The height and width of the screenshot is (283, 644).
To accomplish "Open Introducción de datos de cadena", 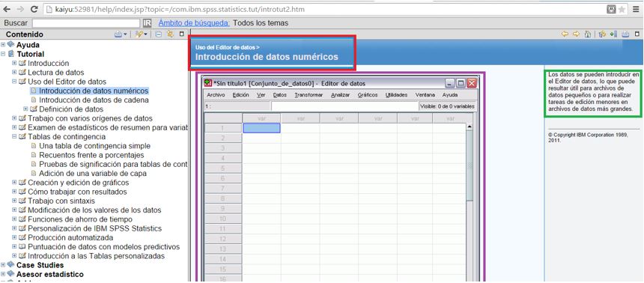I will (x=94, y=100).
